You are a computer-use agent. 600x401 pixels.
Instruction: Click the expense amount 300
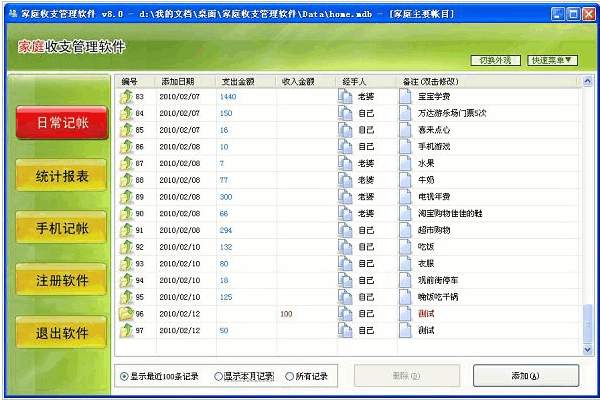tap(226, 197)
